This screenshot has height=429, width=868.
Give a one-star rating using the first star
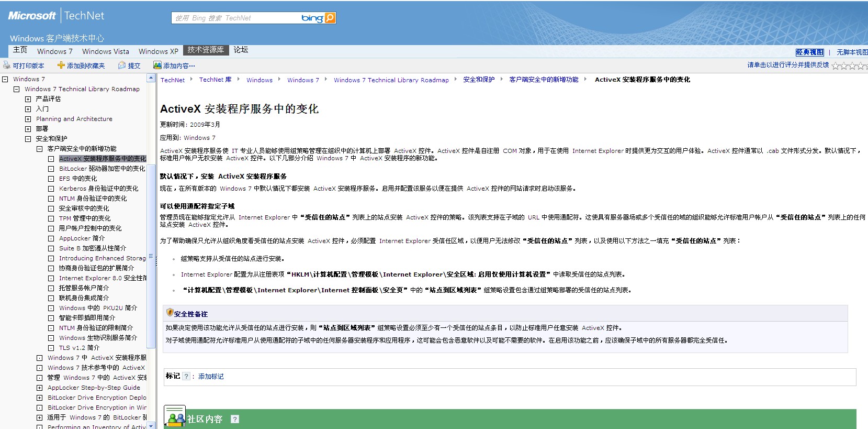[836, 65]
